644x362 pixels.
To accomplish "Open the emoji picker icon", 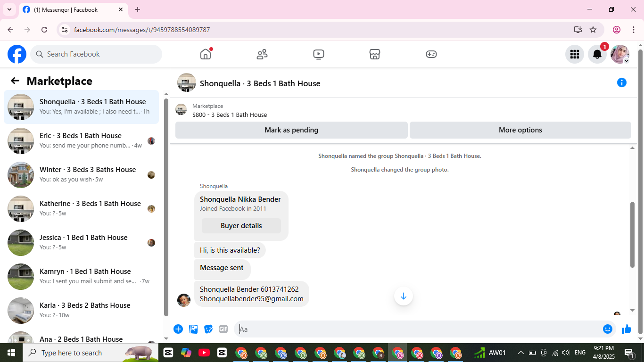I will pos(608,329).
